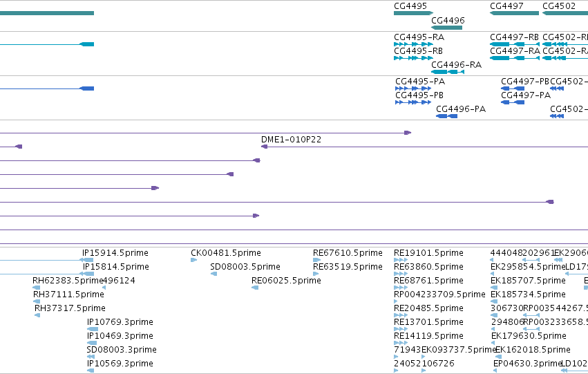Select the RE68761.5prime EST
588x374 pixels.
401,288
